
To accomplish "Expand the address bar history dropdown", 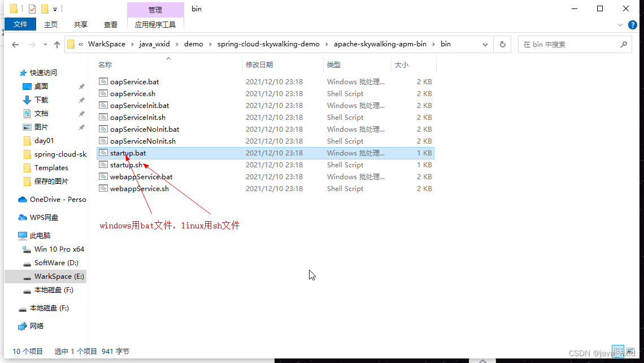I will click(485, 45).
